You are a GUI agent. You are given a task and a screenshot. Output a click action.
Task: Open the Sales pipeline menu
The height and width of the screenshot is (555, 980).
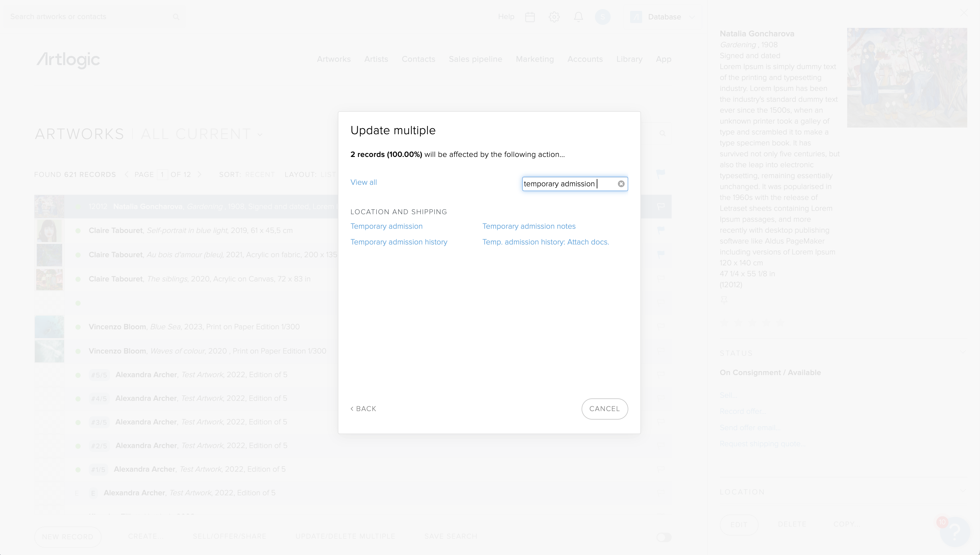click(x=475, y=59)
